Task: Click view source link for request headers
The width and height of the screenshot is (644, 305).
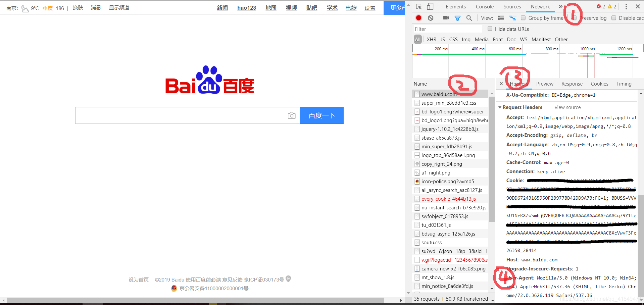Action: (x=567, y=107)
